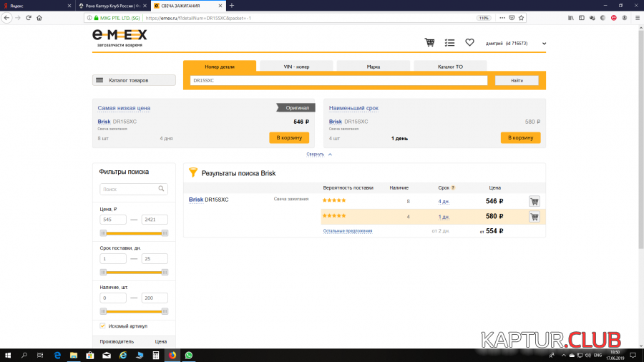This screenshot has height=362, width=644.
Task: Add the 546 ₽ row to cart via its cart icon
Action: click(535, 201)
